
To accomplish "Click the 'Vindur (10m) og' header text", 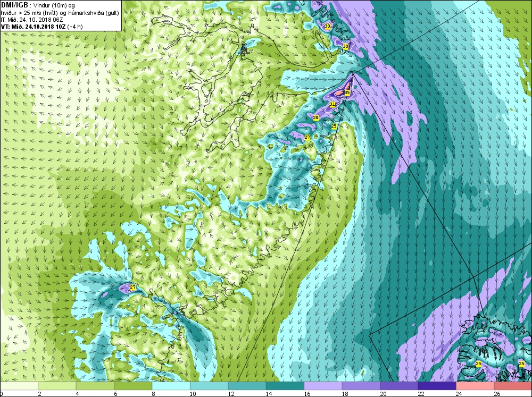I will pos(54,5).
